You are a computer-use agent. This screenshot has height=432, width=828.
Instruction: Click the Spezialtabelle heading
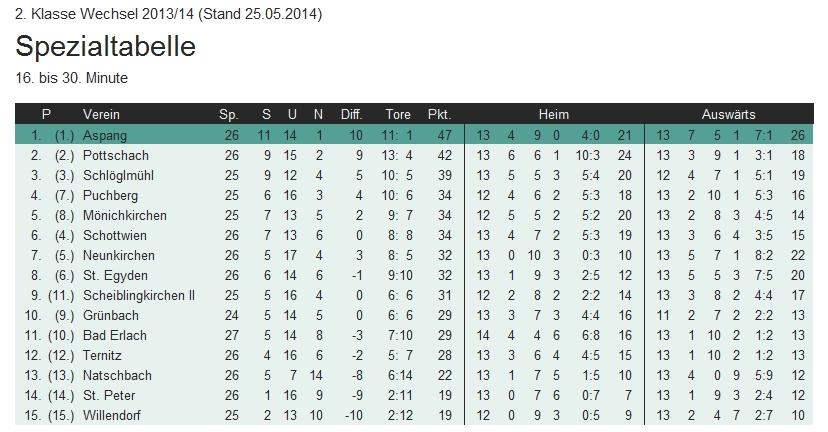click(x=105, y=47)
